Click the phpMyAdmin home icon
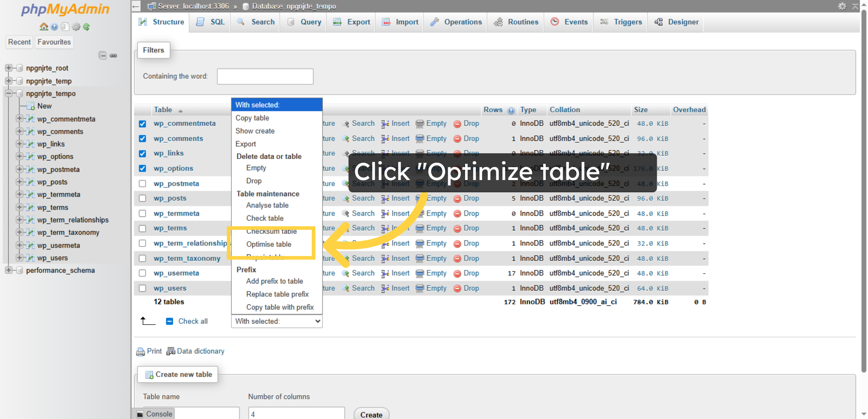The image size is (868, 419). click(43, 26)
